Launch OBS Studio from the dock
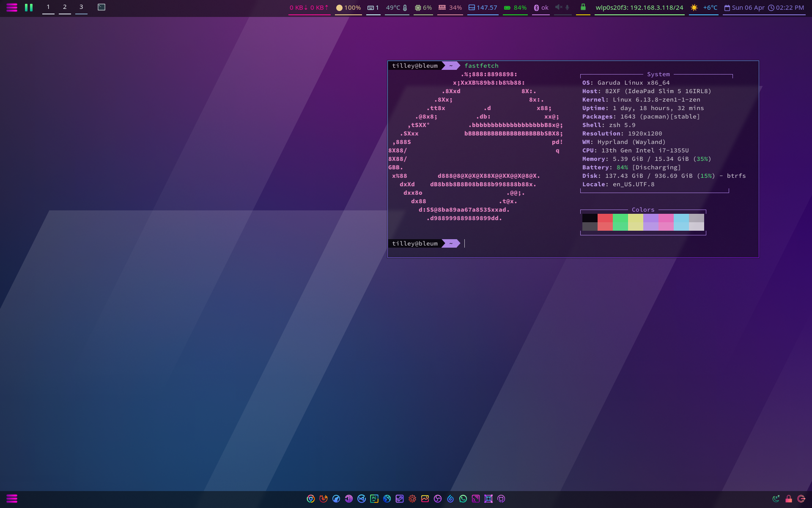 [438, 499]
